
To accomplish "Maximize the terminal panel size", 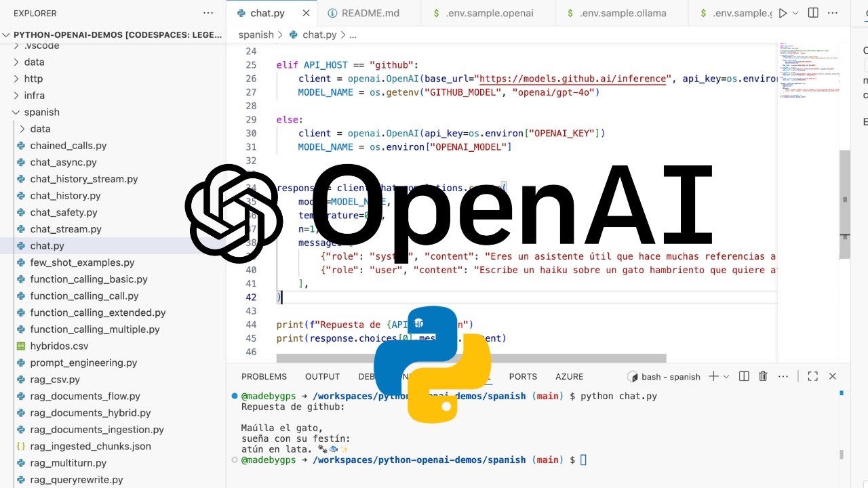I will tap(812, 376).
